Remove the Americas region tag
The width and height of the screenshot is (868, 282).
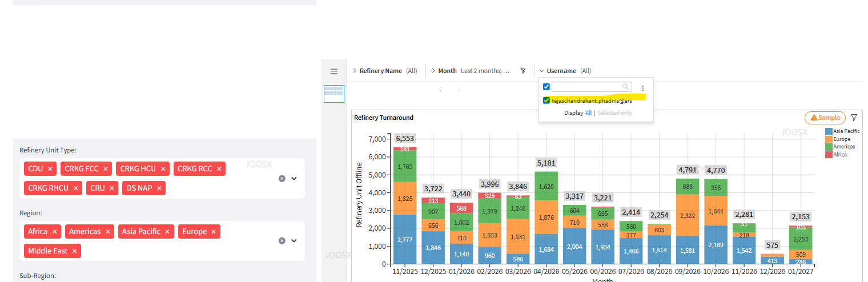click(108, 232)
